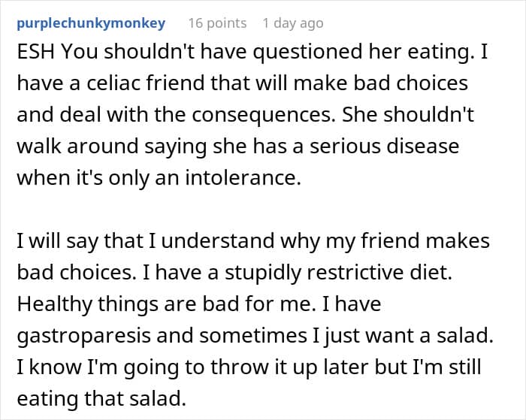The width and height of the screenshot is (526, 420).
Task: Click the phrase 'serious disease' in the comment
Action: tap(384, 147)
